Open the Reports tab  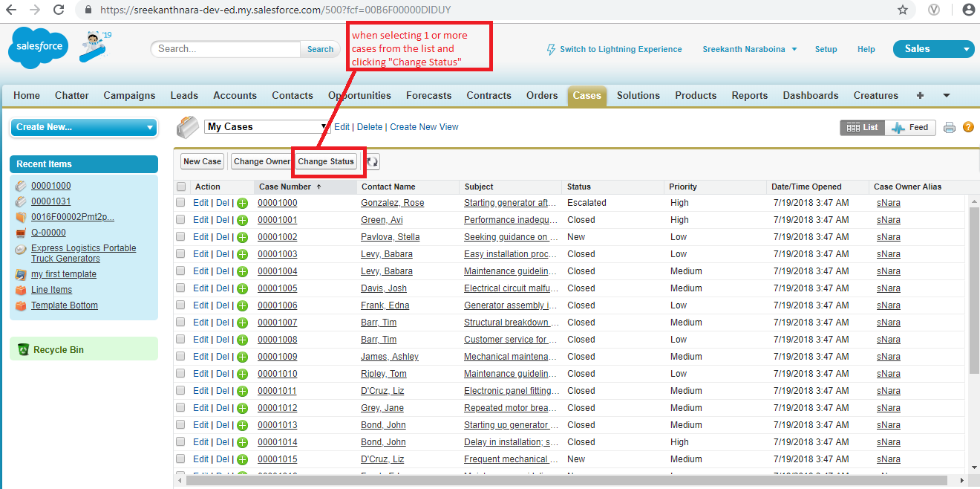pos(750,96)
